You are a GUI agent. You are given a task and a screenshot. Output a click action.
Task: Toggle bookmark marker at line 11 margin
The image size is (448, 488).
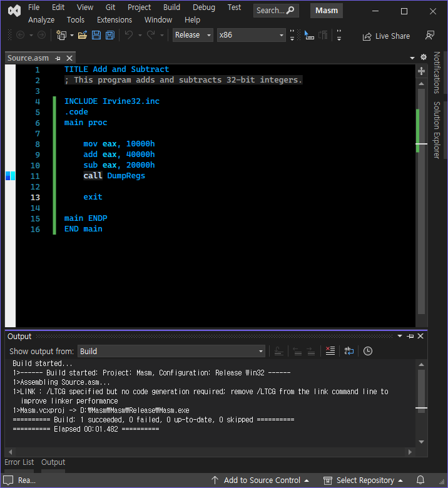(10, 176)
